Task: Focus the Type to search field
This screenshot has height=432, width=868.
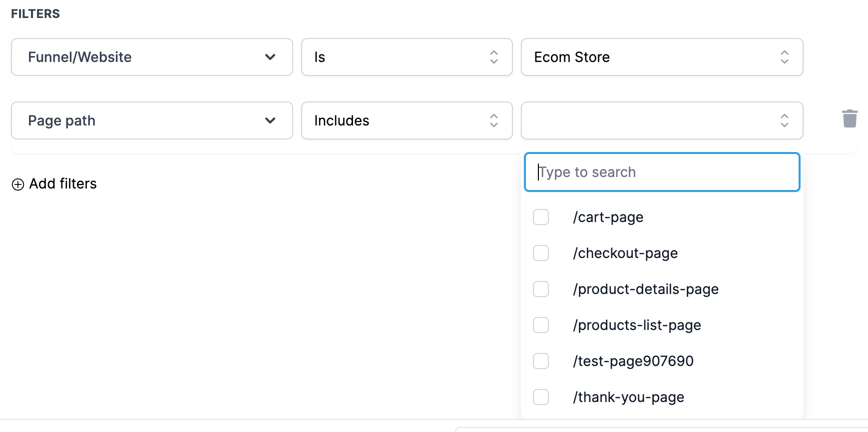Action: click(662, 172)
